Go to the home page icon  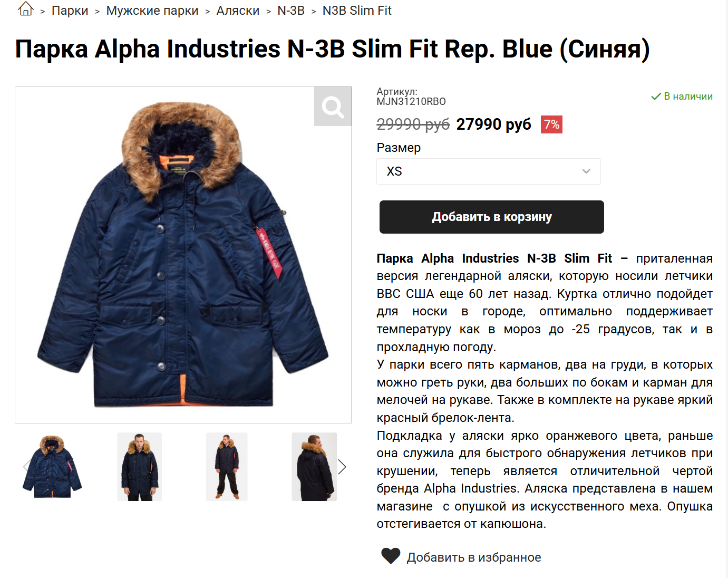pyautogui.click(x=26, y=9)
